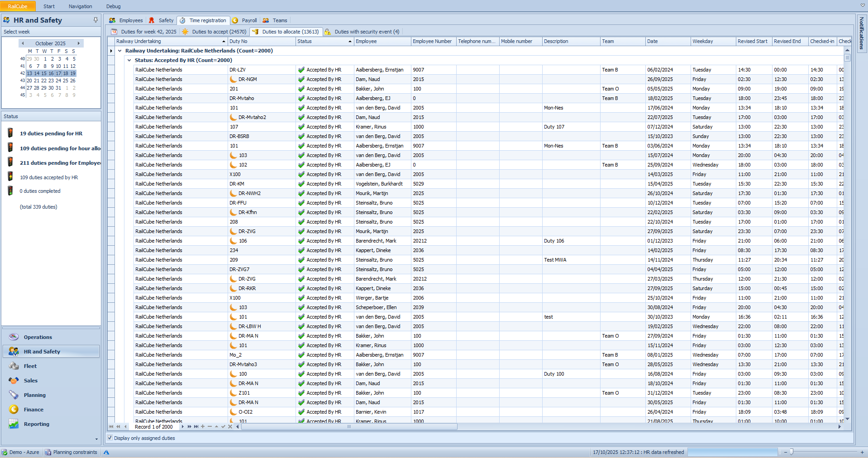Go to next month in calendar

point(79,43)
